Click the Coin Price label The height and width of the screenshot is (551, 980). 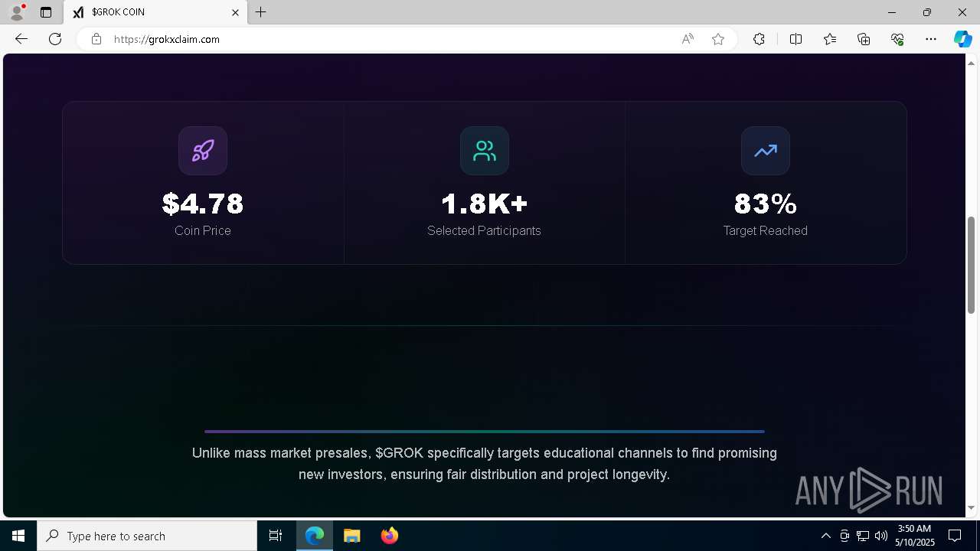[x=203, y=230]
